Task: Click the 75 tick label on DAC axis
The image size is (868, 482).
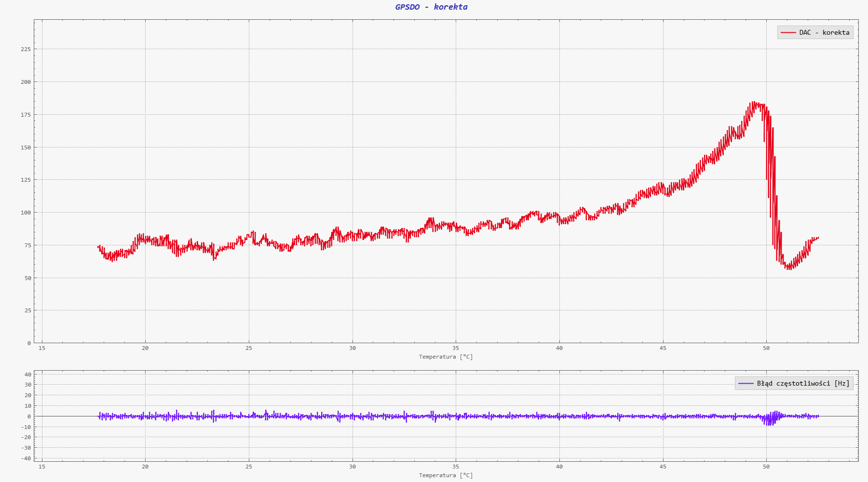Action: (27, 245)
